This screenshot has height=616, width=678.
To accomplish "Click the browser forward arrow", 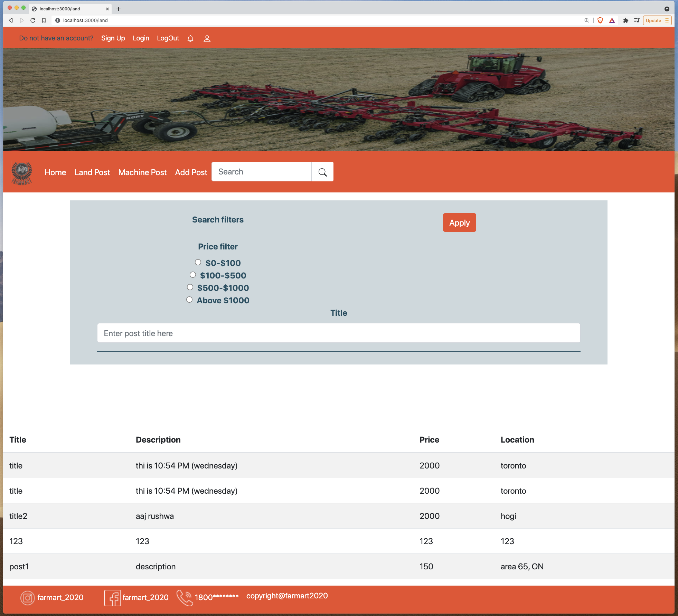I will [22, 20].
